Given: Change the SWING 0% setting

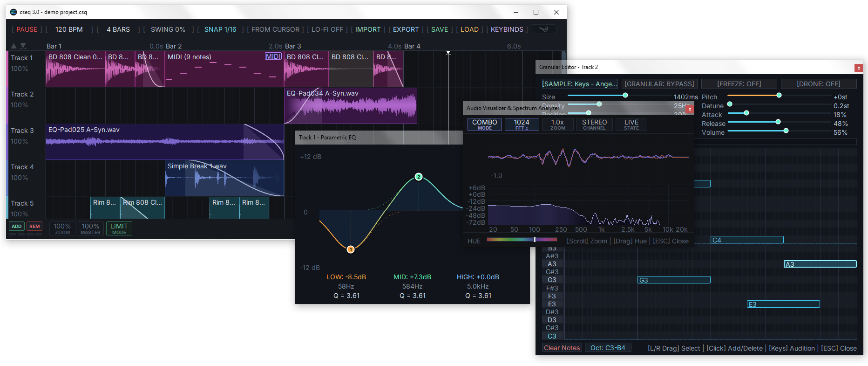Looking at the screenshot, I should coord(168,29).
